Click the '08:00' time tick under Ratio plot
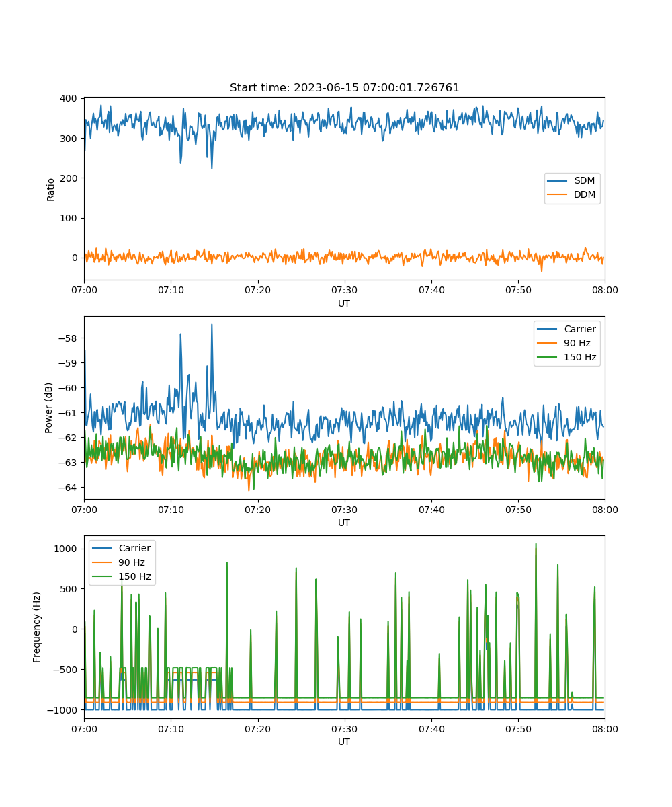The image size is (672, 807). [605, 290]
